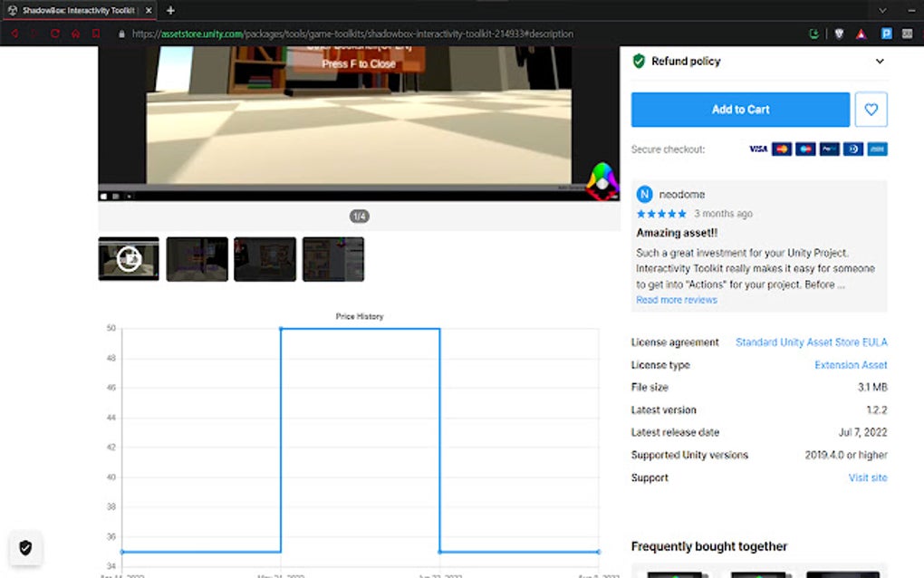Go back using the browser back arrow
Viewport: 924px width, 578px height.
tap(14, 34)
